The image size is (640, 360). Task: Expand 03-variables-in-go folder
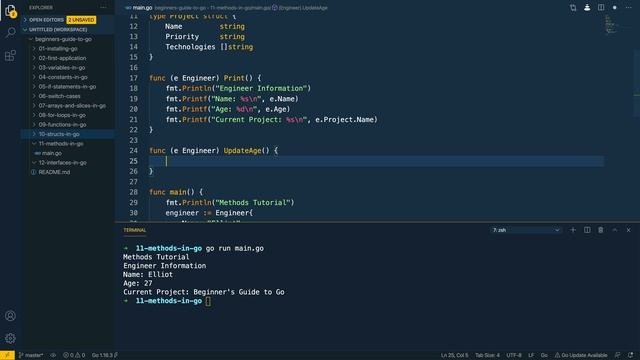point(68,67)
